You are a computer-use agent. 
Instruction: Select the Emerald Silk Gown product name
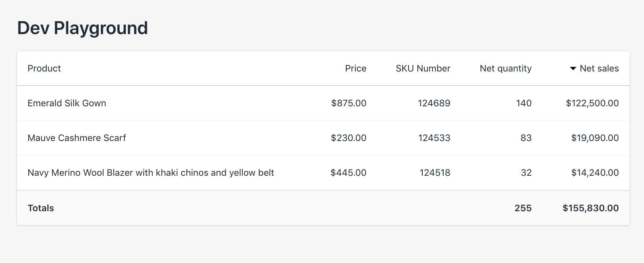click(x=67, y=103)
